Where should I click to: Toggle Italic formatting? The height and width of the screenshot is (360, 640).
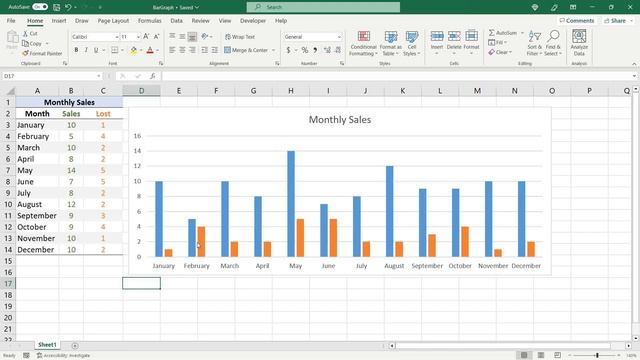tap(86, 50)
